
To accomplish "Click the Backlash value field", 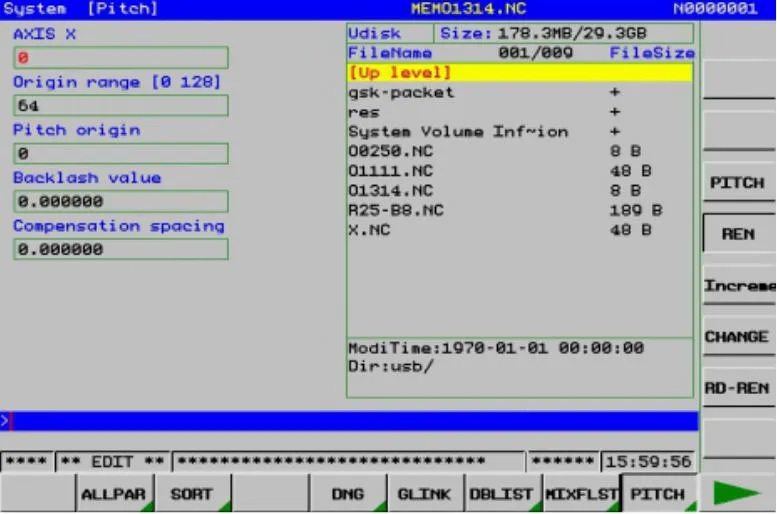I will pyautogui.click(x=120, y=202).
